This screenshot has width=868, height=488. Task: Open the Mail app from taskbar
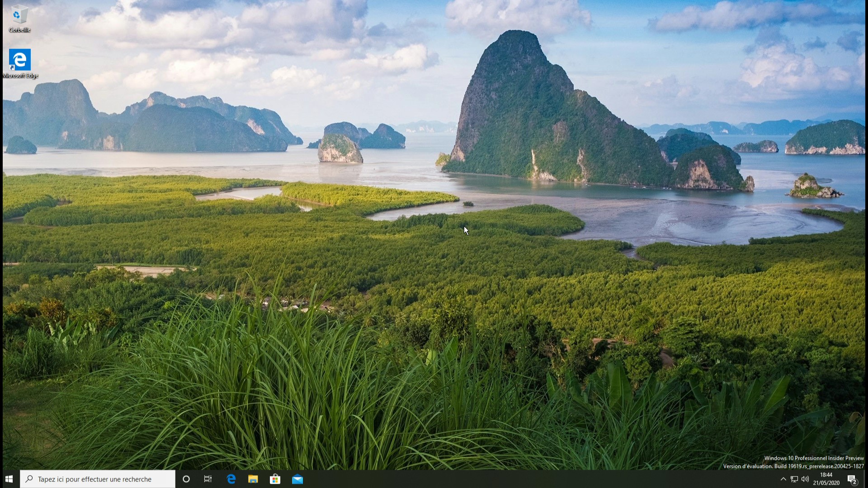[297, 479]
